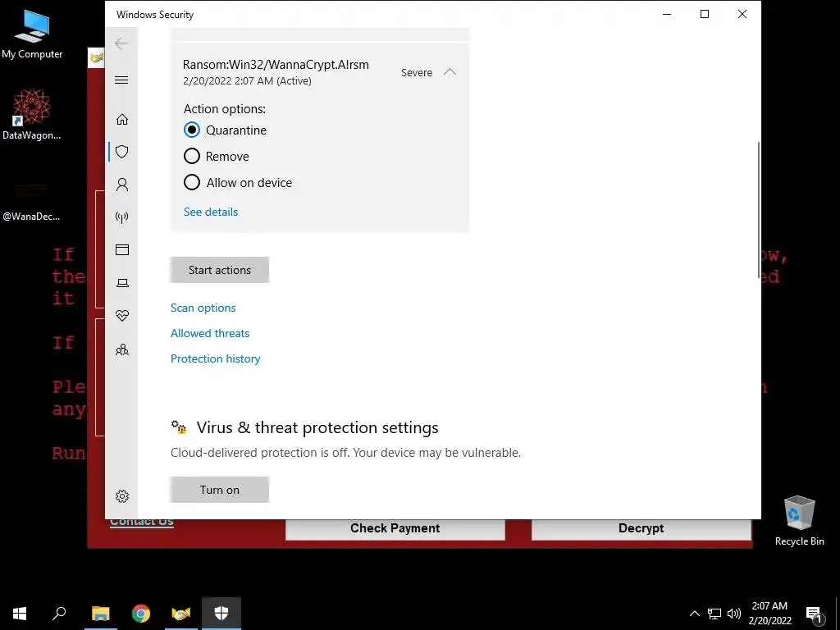The width and height of the screenshot is (840, 630).
Task: Show hidden system tray icons
Action: pos(694,614)
